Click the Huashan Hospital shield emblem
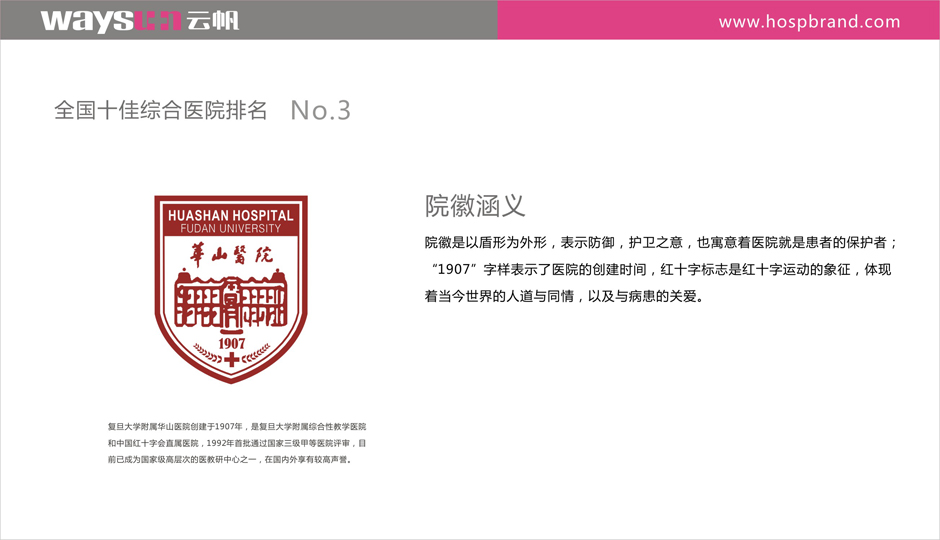The width and height of the screenshot is (940, 540). coord(231,289)
